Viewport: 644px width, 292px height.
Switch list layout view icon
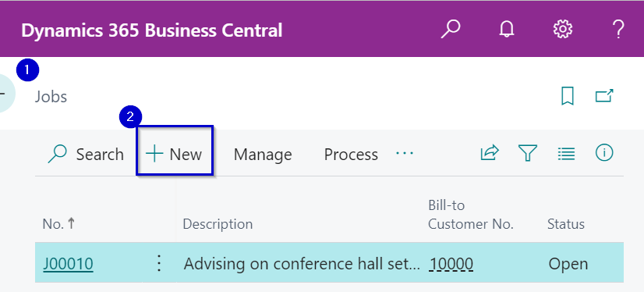pos(566,154)
